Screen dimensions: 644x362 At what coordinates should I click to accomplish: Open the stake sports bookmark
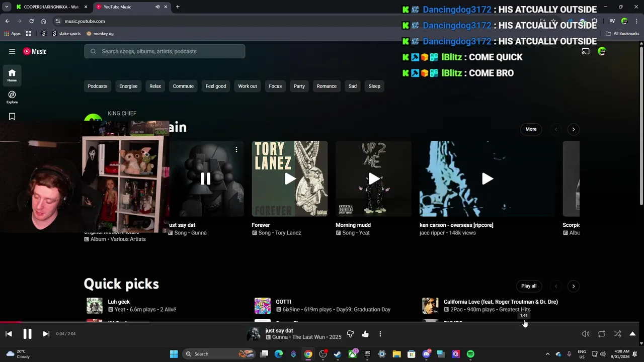(x=66, y=34)
